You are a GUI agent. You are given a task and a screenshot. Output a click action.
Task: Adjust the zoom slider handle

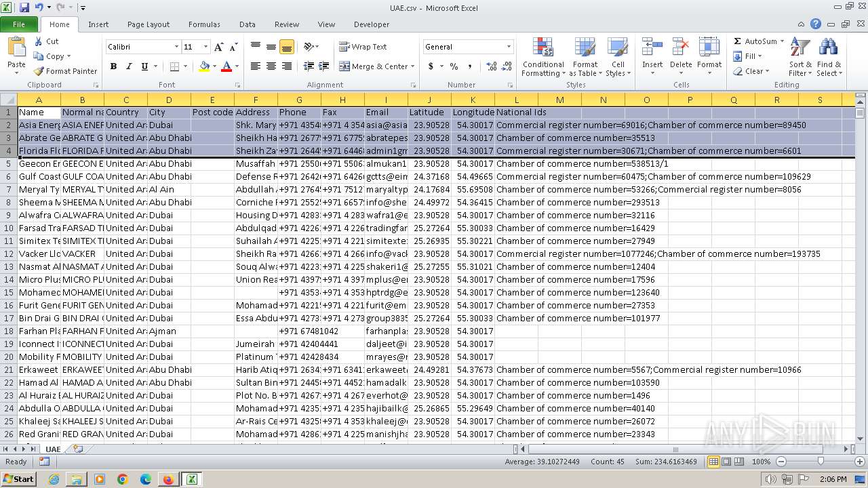(x=821, y=462)
